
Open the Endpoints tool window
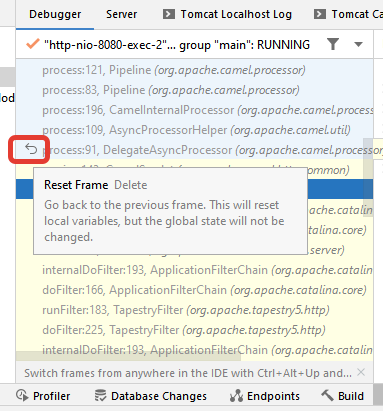[265, 396]
